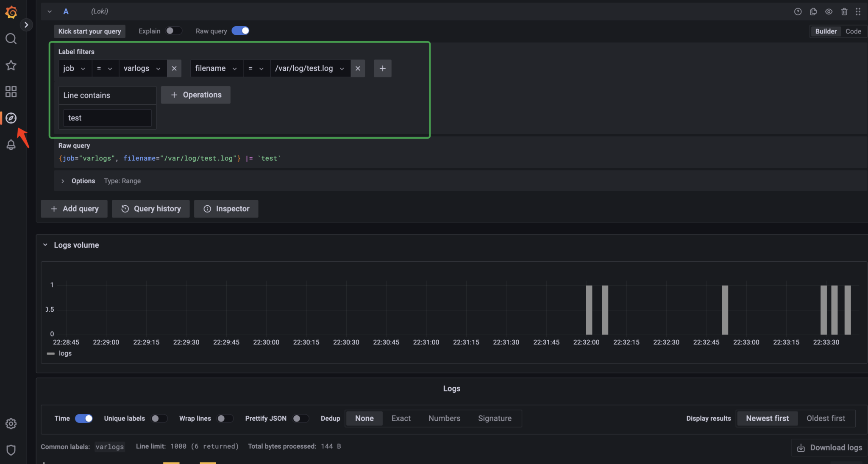
Task: Switch to Code editor mode
Action: 853,31
